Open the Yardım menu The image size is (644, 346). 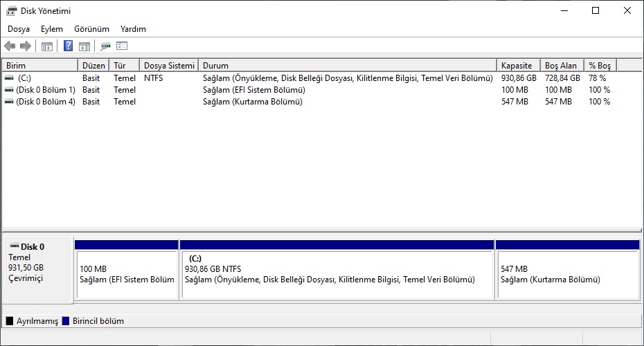133,29
